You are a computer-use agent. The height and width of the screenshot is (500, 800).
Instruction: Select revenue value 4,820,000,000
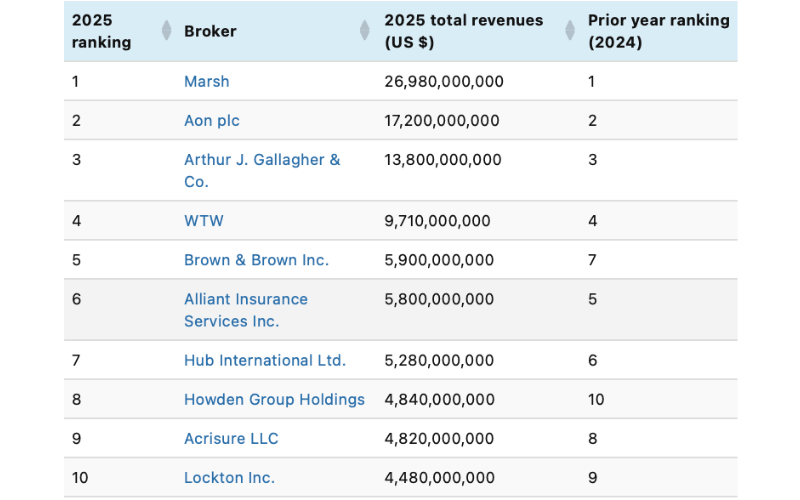point(439,439)
